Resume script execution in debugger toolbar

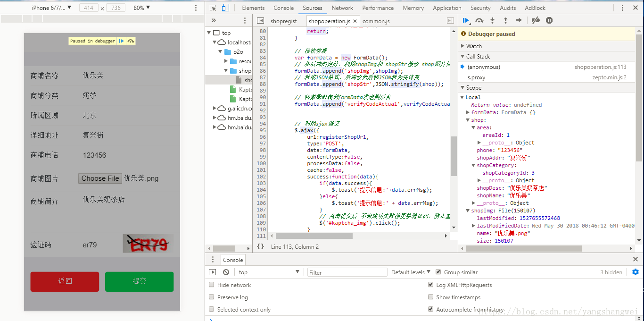click(466, 20)
